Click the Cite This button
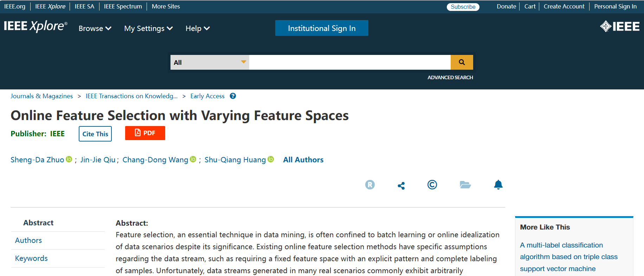The height and width of the screenshot is (276, 644). click(x=95, y=134)
